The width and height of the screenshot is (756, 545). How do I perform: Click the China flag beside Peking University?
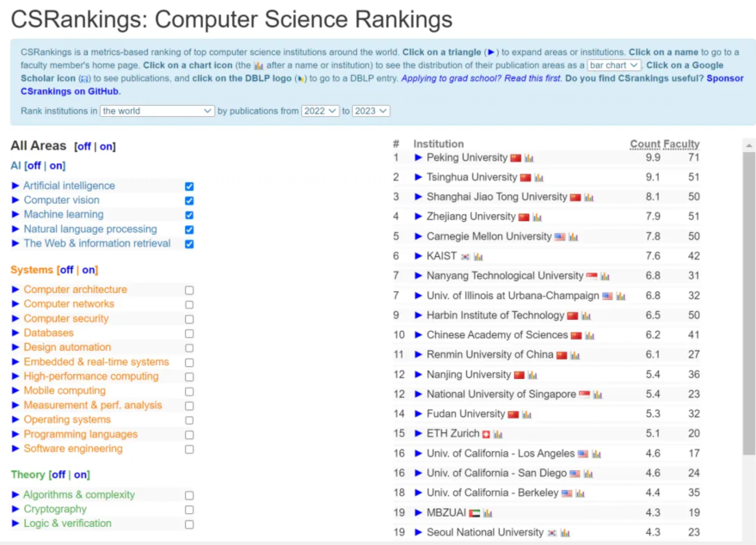click(516, 158)
